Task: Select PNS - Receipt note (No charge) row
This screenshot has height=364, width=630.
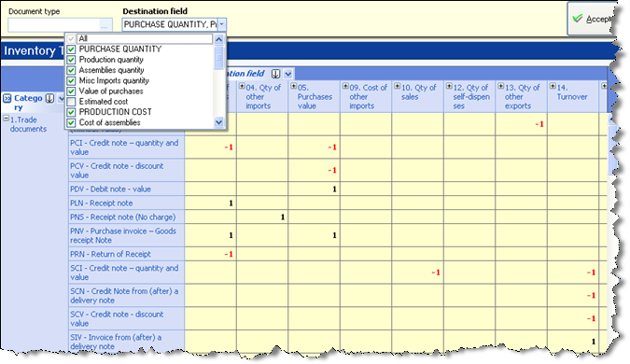Action: (x=127, y=217)
